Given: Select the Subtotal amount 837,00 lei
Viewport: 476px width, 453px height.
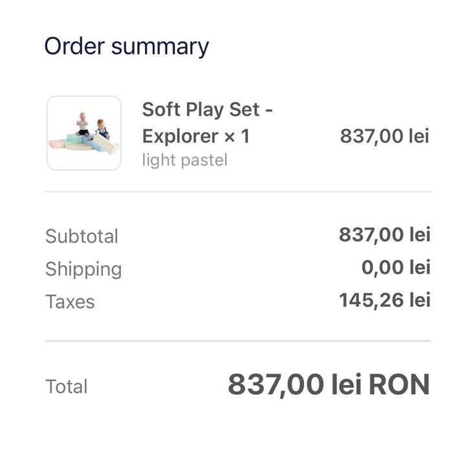Looking at the screenshot, I should [x=384, y=235].
